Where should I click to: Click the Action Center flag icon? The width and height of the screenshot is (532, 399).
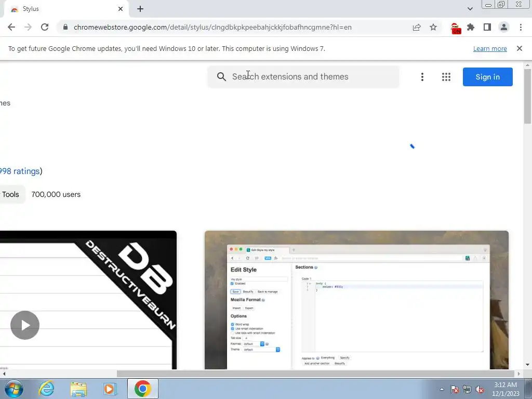[455, 389]
